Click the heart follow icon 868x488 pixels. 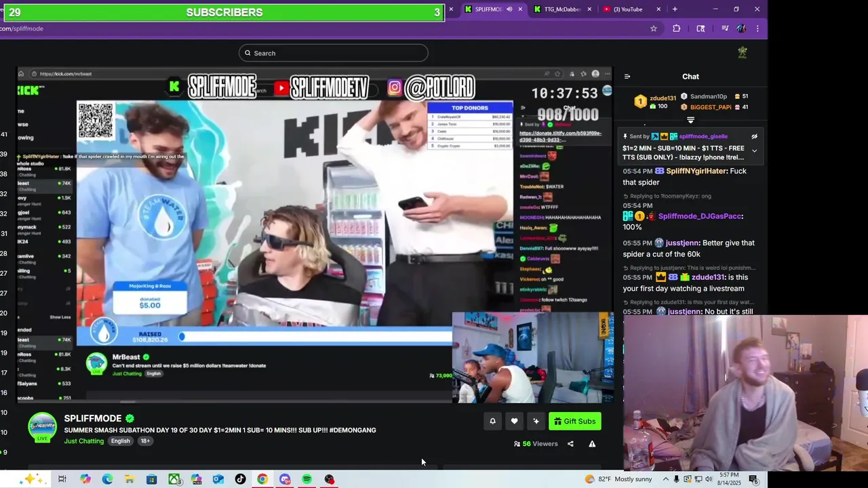point(514,422)
